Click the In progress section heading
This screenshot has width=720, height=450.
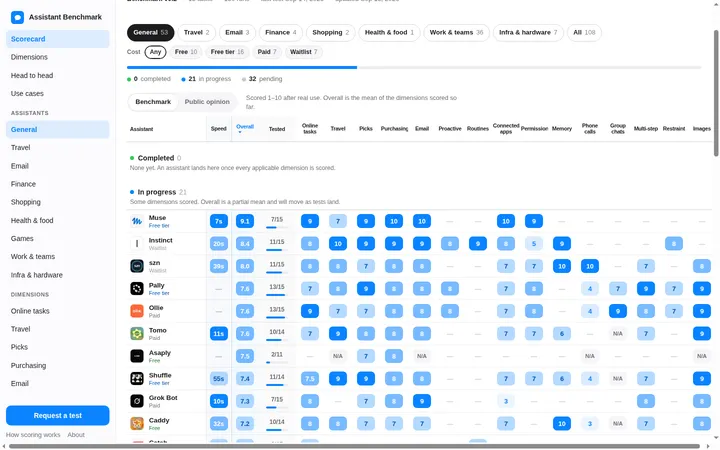coord(157,192)
